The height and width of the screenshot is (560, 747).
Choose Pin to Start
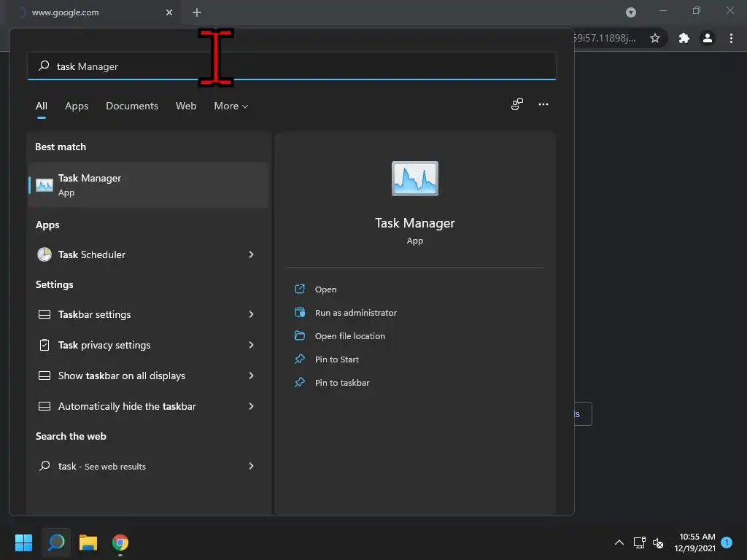point(337,359)
